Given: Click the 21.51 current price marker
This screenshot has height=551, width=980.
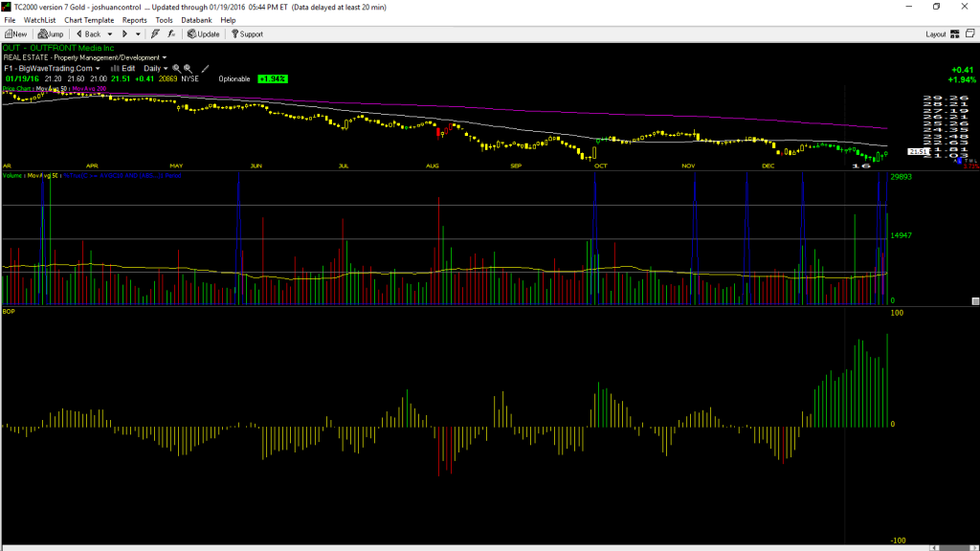Looking at the screenshot, I should click(x=918, y=152).
